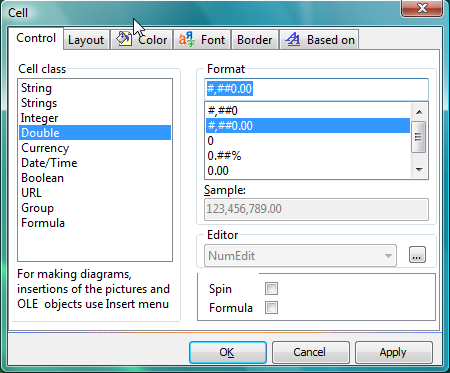Close the Cell dialog window
Screen dimensions: 450x373
pyautogui.click(x=422, y=8)
